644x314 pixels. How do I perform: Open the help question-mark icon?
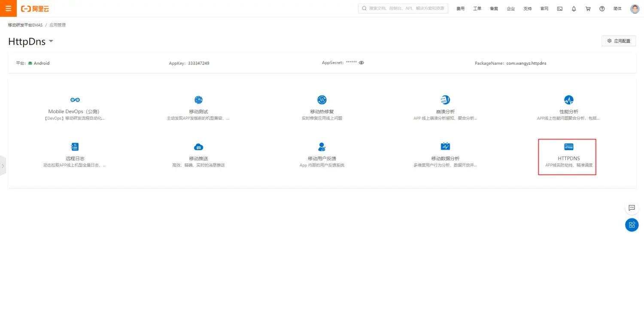602,9
